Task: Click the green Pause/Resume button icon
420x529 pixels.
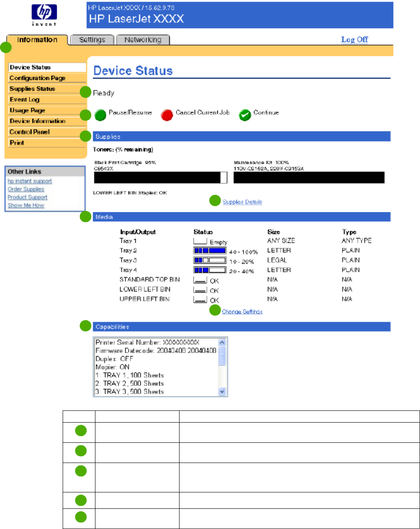Action: click(x=101, y=115)
